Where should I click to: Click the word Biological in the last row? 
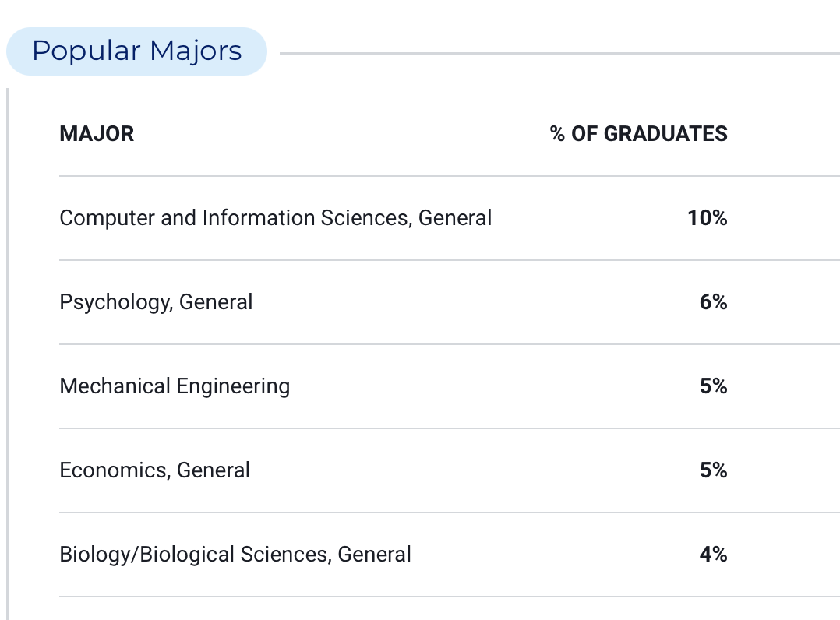pyautogui.click(x=187, y=554)
